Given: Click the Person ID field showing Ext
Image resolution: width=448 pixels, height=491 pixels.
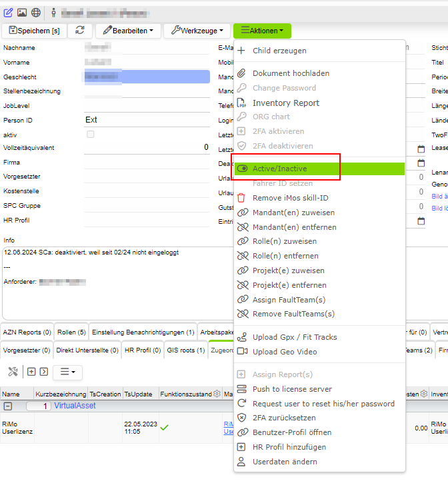Looking at the screenshot, I should tap(147, 120).
